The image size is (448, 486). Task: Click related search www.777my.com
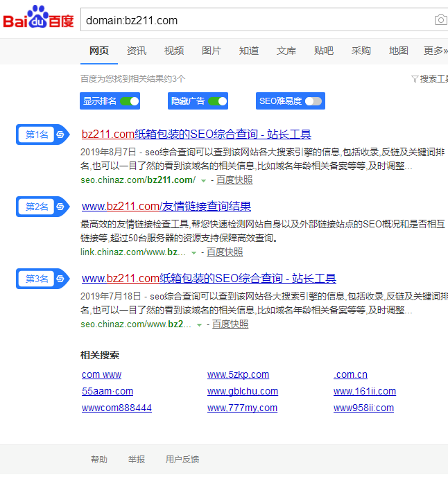point(243,408)
